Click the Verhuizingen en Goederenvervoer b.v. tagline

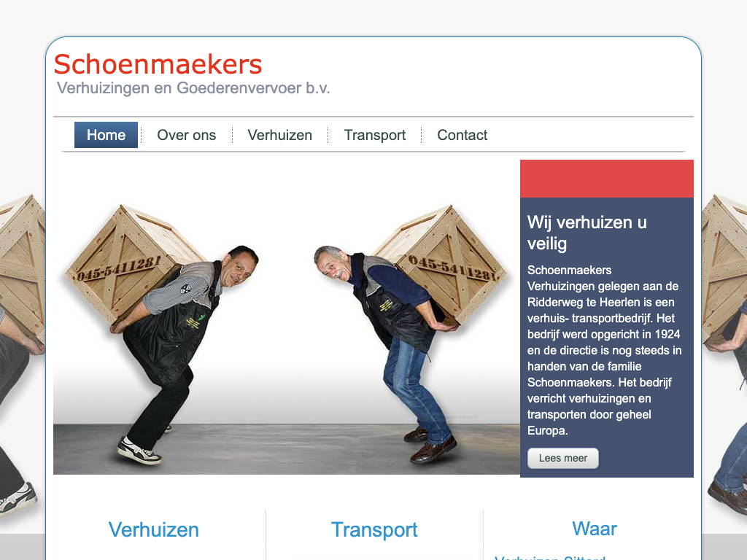pos(193,88)
